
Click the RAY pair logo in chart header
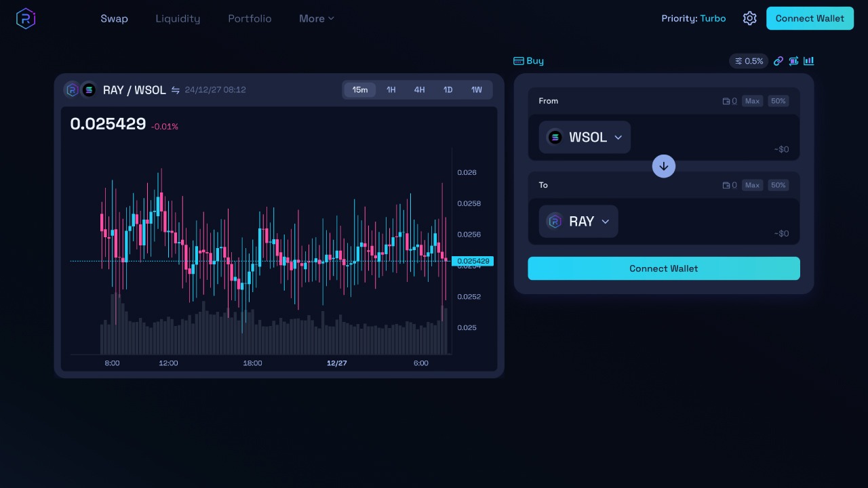pyautogui.click(x=72, y=89)
